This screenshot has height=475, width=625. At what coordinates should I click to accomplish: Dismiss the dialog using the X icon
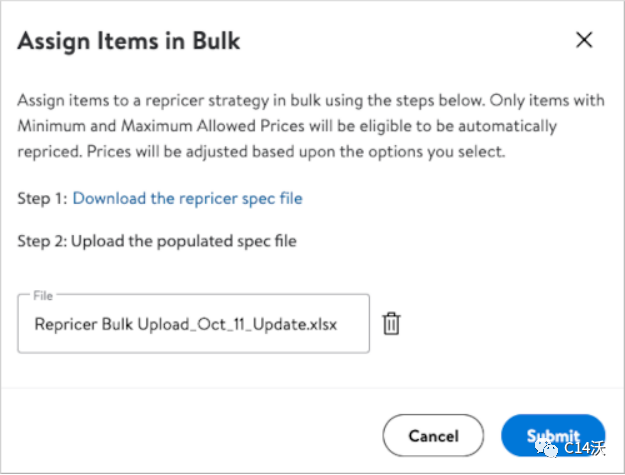pyautogui.click(x=585, y=41)
